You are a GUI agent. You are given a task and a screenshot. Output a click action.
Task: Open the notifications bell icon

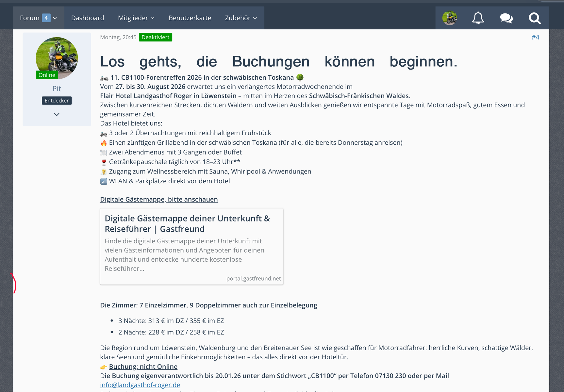478,18
